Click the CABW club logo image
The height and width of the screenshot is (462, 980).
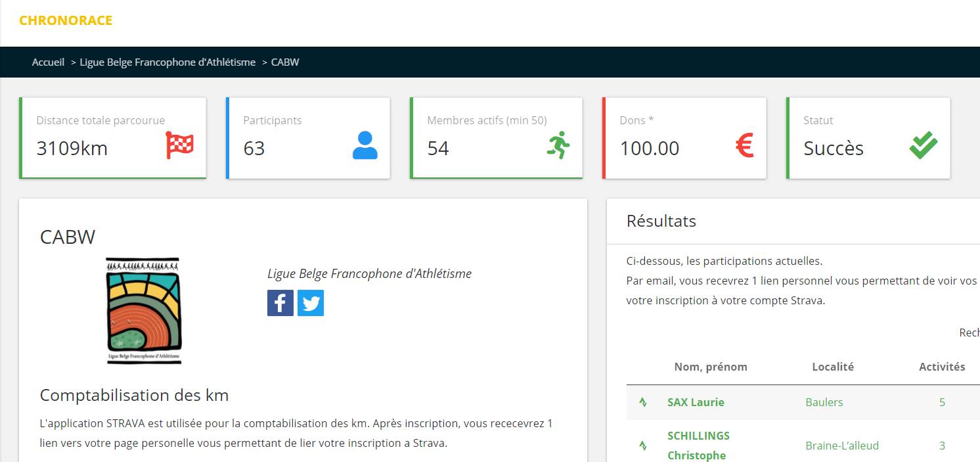[143, 311]
